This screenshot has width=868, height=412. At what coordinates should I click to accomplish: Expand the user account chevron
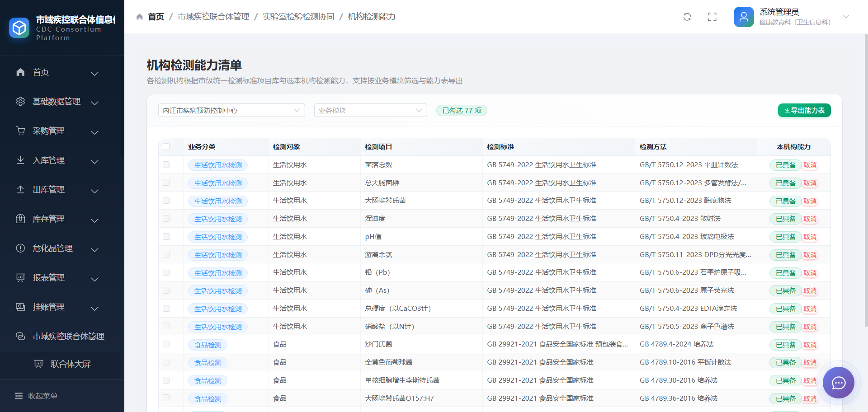click(846, 17)
